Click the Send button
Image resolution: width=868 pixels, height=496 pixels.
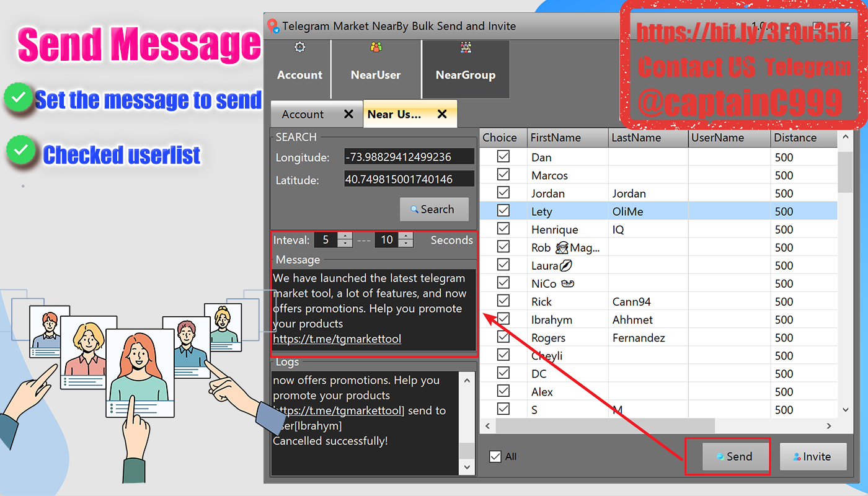point(735,457)
